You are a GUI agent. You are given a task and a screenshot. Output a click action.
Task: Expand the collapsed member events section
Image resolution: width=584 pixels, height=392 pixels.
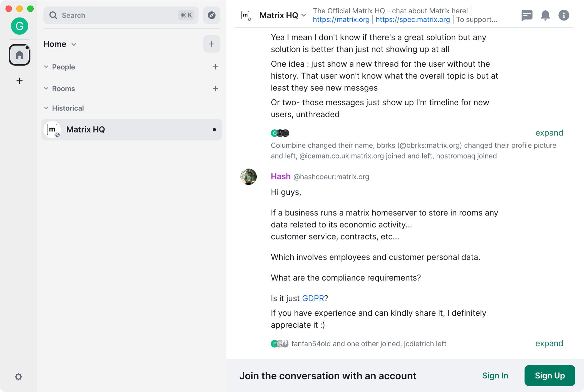pyautogui.click(x=549, y=133)
